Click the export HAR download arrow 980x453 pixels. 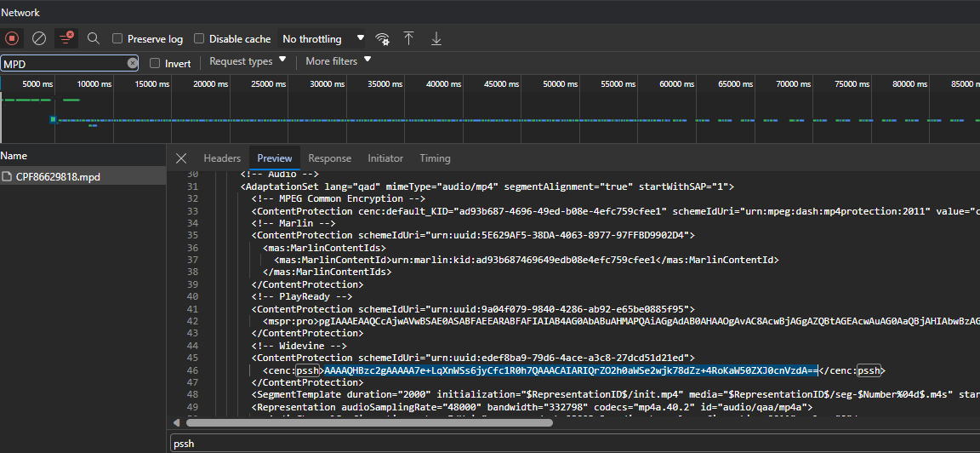436,38
